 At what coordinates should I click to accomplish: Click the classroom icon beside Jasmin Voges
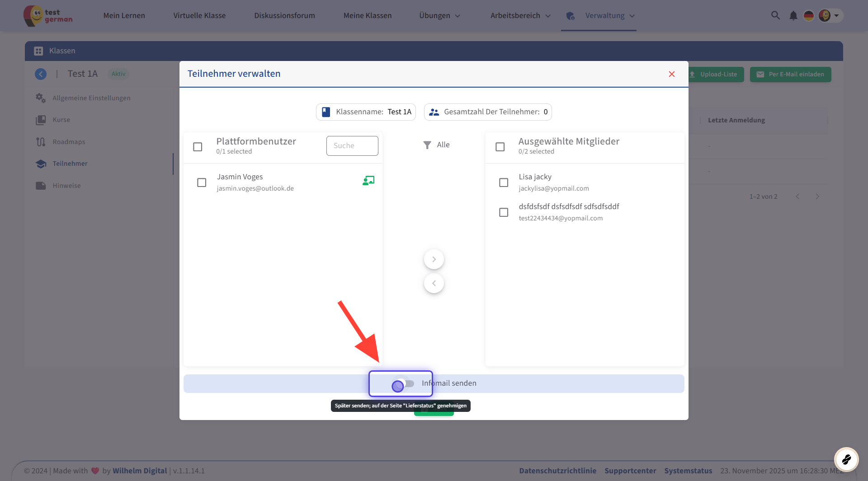(368, 181)
